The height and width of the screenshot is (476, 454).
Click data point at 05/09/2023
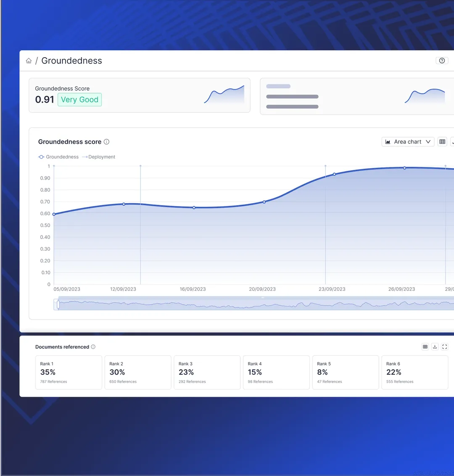point(54,214)
